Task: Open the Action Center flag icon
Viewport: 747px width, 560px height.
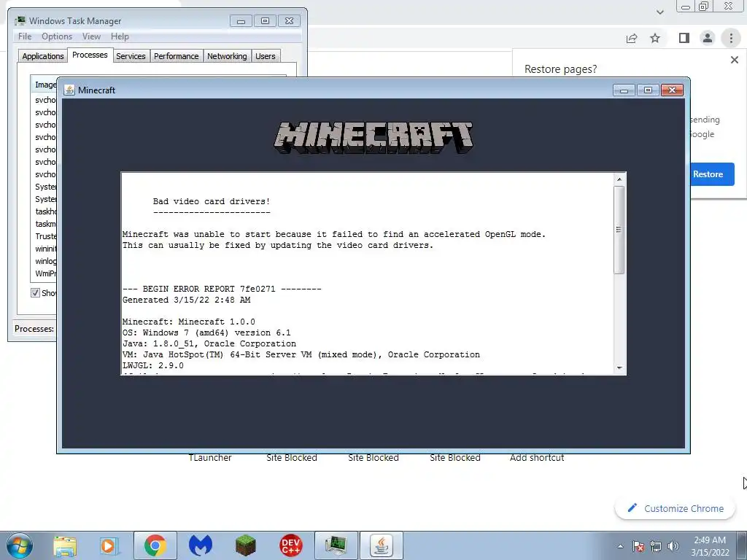Action: click(638, 546)
